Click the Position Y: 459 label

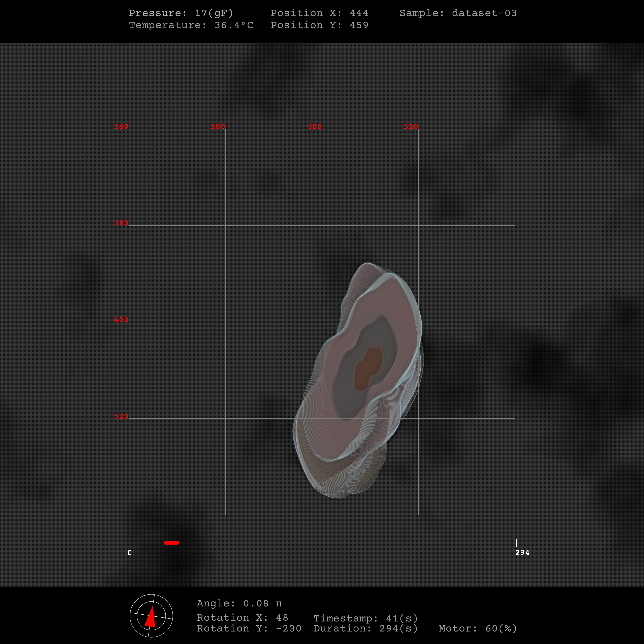(319, 25)
